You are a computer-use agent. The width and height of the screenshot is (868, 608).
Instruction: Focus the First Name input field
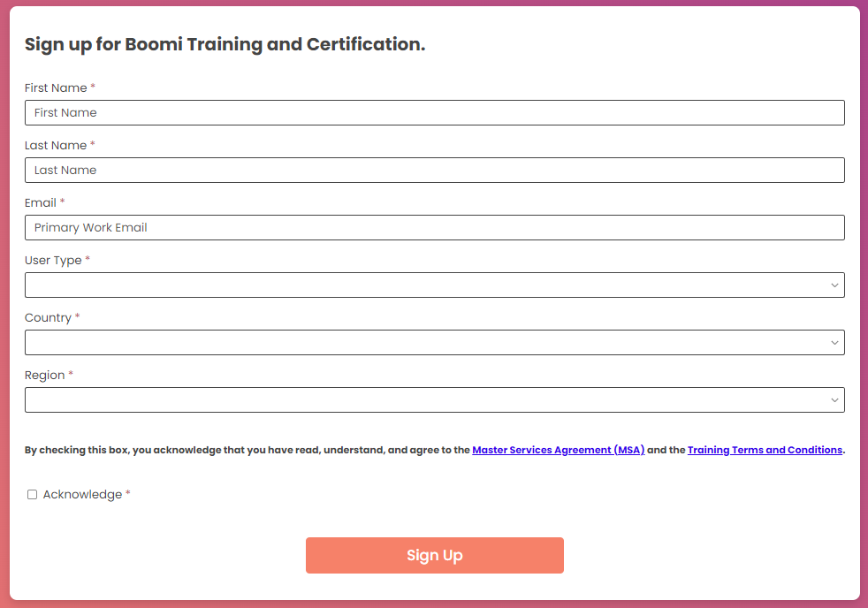(435, 113)
